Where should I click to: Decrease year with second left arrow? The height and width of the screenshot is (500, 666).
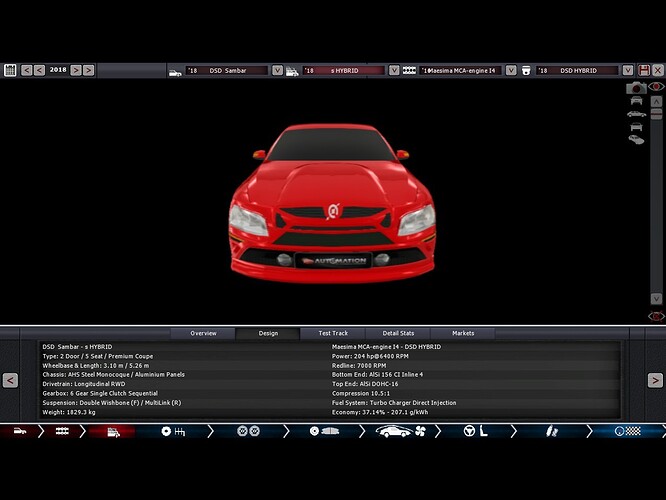tap(39, 70)
